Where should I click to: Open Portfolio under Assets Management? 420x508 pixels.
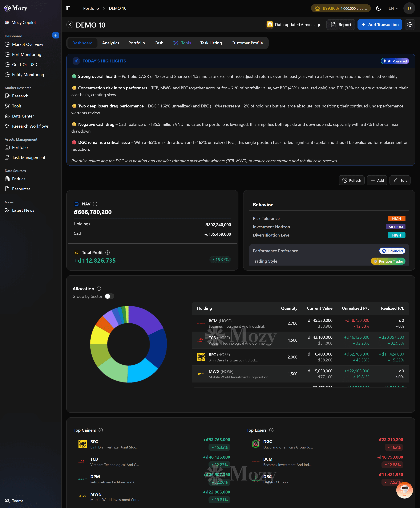[x=20, y=147]
